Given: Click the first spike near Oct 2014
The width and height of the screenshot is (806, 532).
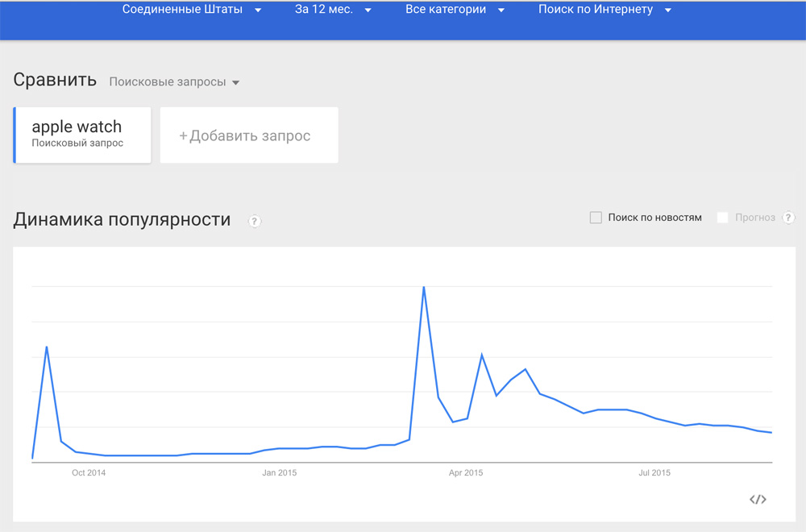Looking at the screenshot, I should [47, 347].
